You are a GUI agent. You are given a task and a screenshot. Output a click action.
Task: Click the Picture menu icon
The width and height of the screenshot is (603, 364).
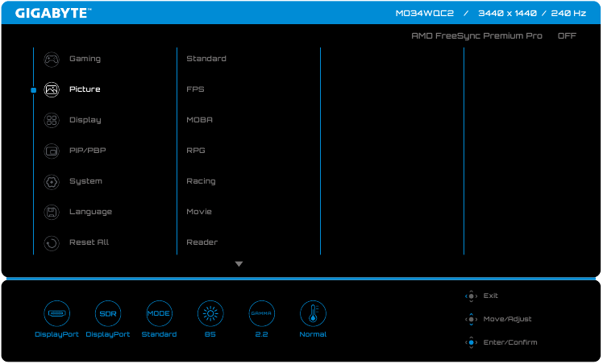click(x=52, y=89)
